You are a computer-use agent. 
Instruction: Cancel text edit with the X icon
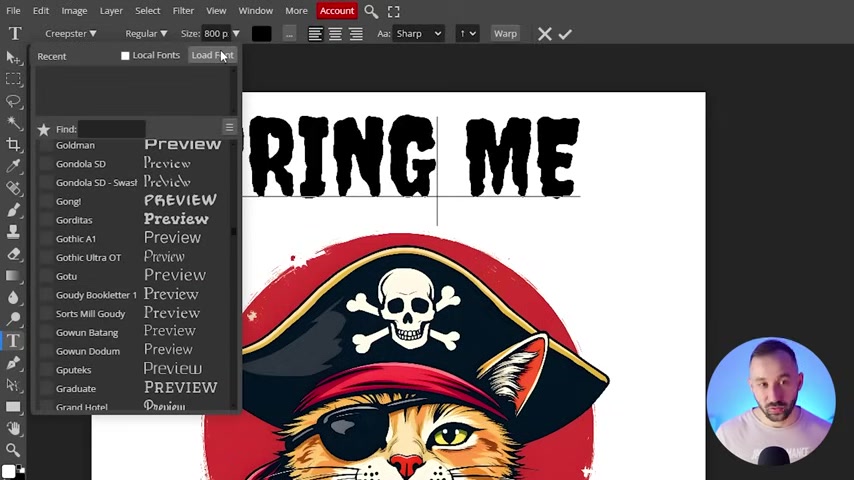pyautogui.click(x=545, y=34)
